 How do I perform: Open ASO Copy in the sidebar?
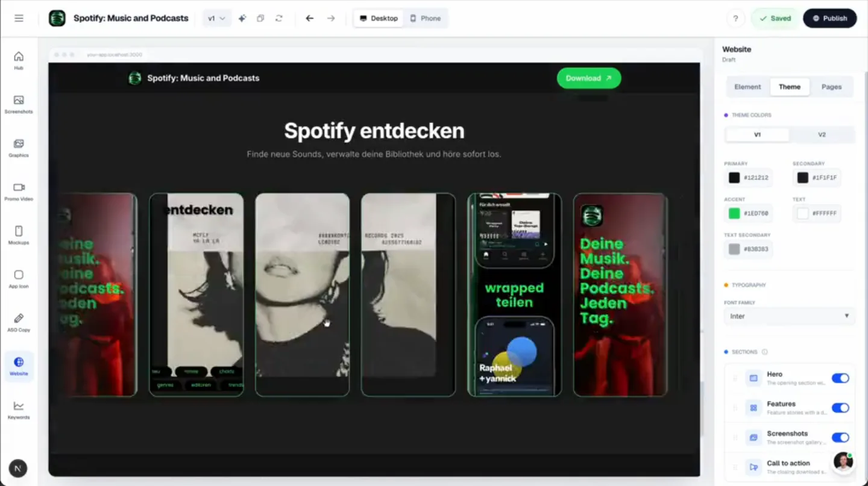(x=19, y=322)
